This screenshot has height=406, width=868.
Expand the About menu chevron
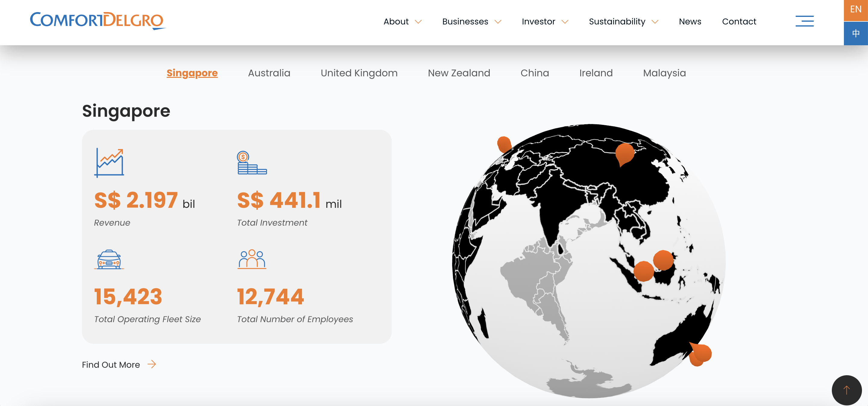coord(418,22)
